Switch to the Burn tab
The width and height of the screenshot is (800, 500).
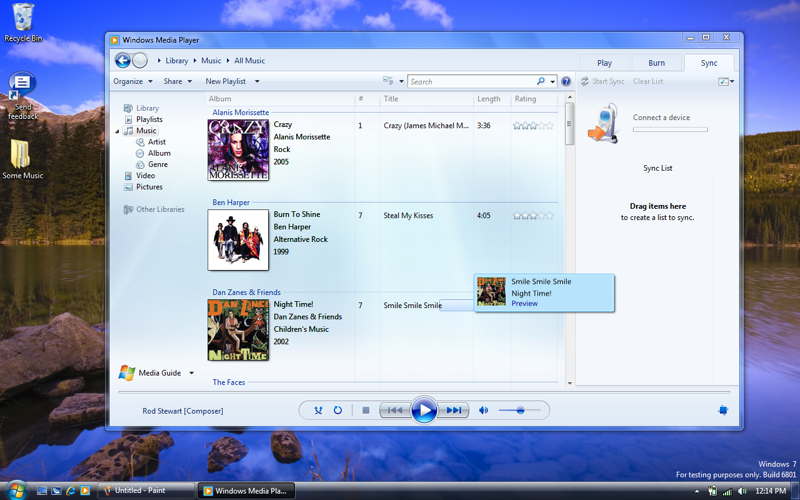tap(656, 63)
